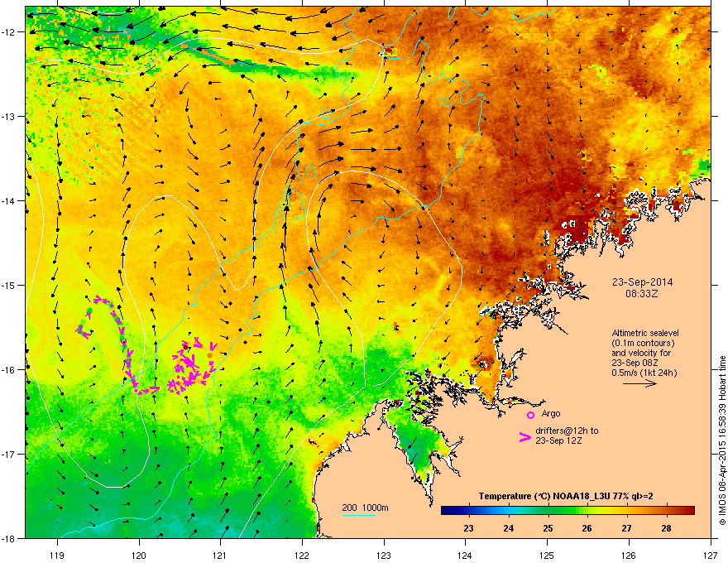This screenshot has width=728, height=563.
Task: Click the longitude axis label 119
Action: tap(57, 555)
